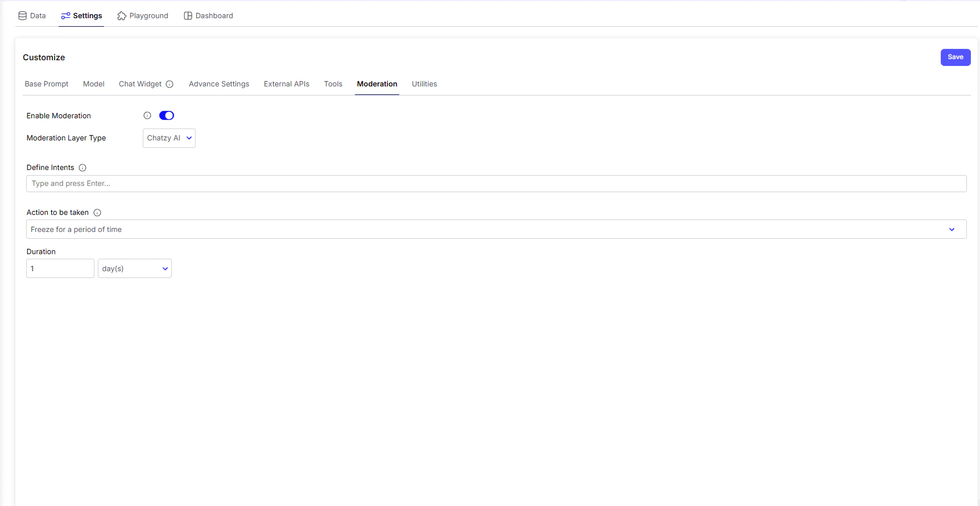Click info icon beside Chat Widget
The image size is (980, 506).
click(x=169, y=84)
